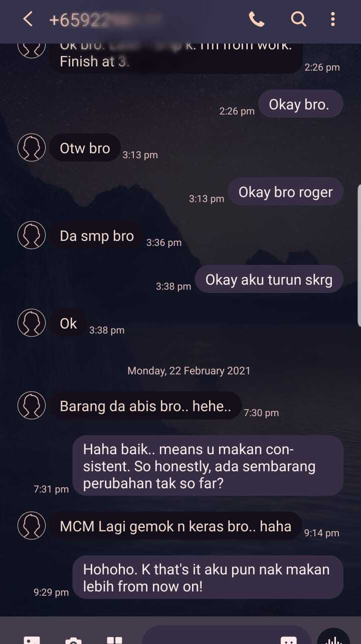Select the "Okay bro roger" message bubble
Viewport: 361px width, 644px height.
pyautogui.click(x=285, y=192)
